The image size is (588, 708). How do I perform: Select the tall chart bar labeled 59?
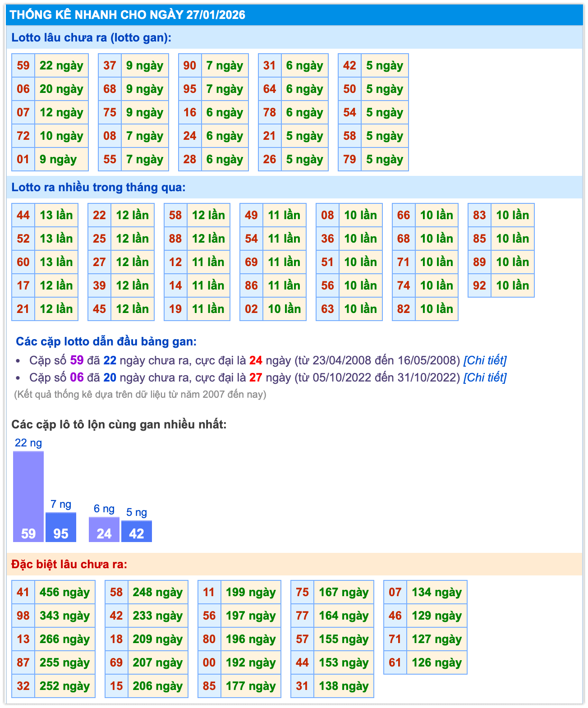28,496
